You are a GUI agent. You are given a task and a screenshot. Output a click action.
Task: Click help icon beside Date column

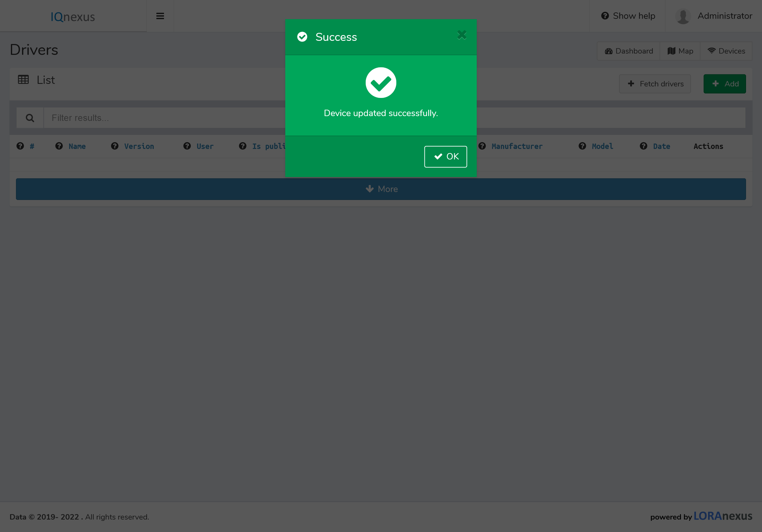tap(644, 146)
